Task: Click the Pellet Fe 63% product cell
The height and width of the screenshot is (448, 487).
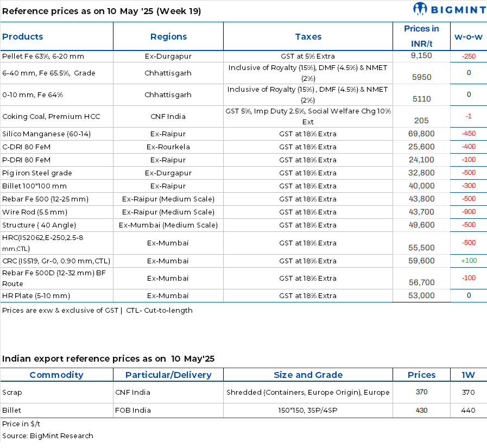Action: (43, 56)
